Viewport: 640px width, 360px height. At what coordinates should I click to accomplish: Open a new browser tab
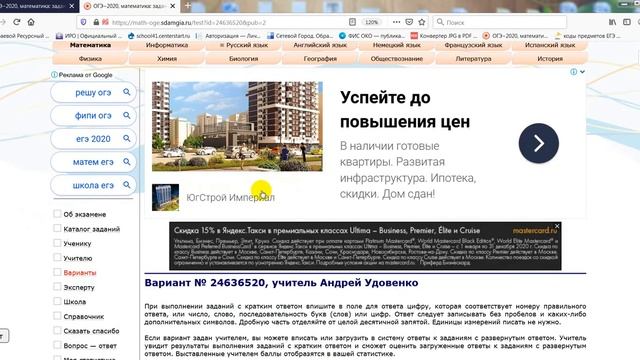pos(188,6)
